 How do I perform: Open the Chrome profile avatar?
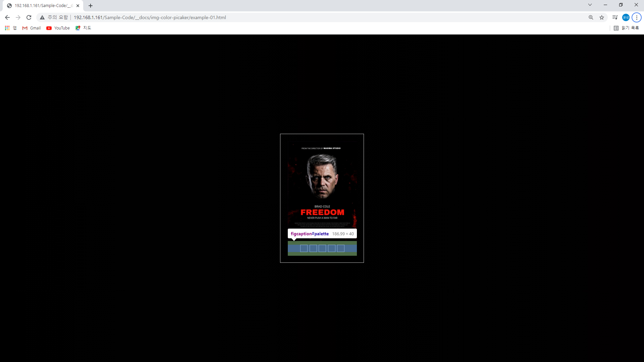pos(626,17)
